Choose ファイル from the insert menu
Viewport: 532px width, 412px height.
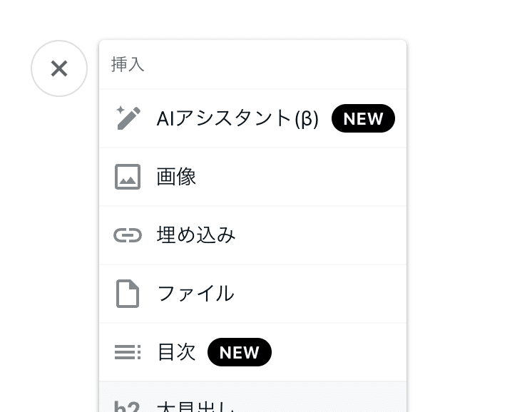pyautogui.click(x=195, y=294)
